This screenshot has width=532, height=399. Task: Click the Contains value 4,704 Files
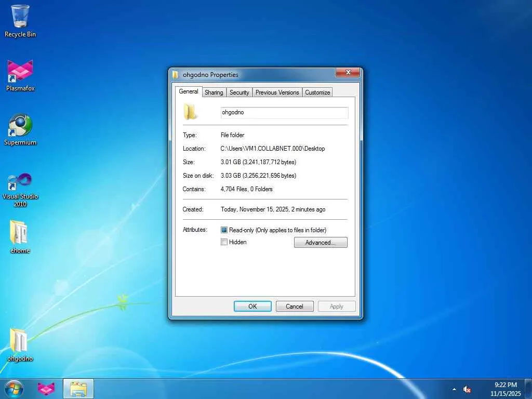point(246,189)
